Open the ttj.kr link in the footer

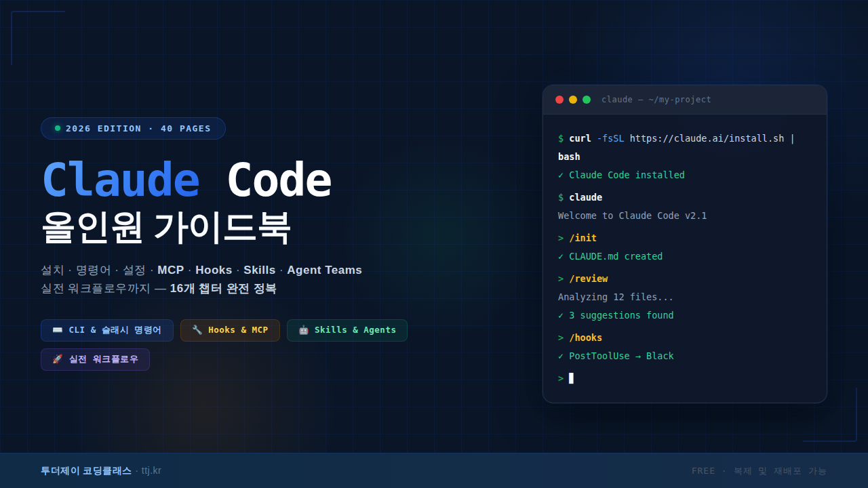(151, 470)
